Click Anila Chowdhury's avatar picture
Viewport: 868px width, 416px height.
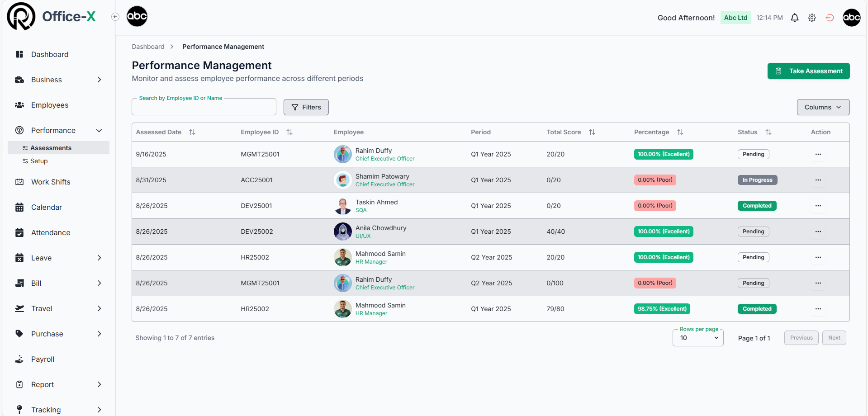(x=342, y=232)
